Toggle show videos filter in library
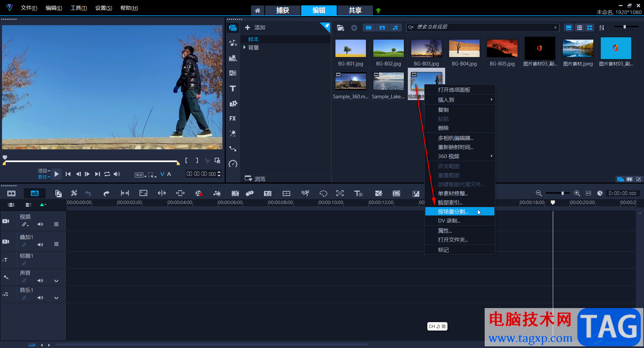The image size is (644, 348). pos(369,28)
